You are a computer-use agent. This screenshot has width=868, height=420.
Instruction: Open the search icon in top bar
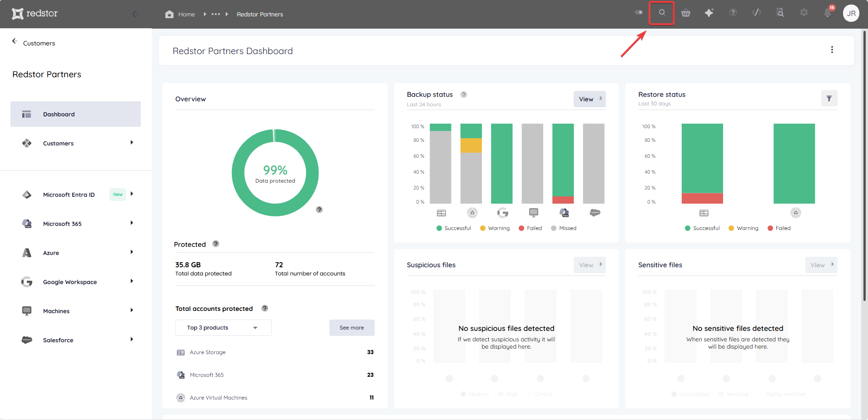(662, 13)
